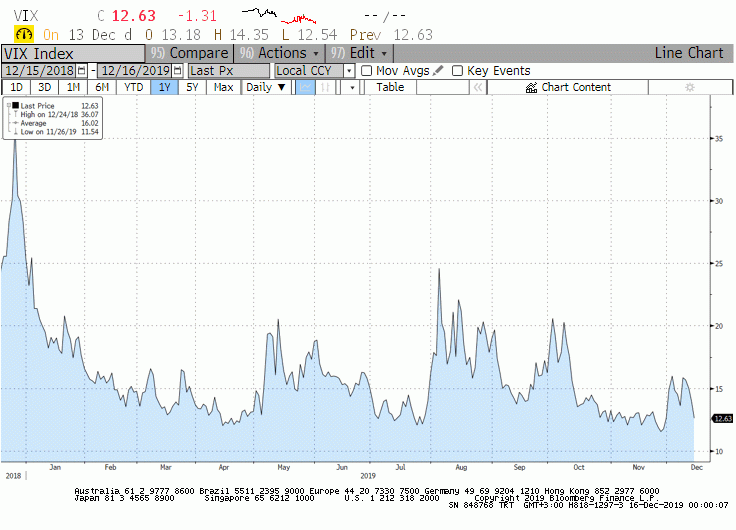Open the end date calendar picker
This screenshot has width=736, height=530.
(x=177, y=71)
